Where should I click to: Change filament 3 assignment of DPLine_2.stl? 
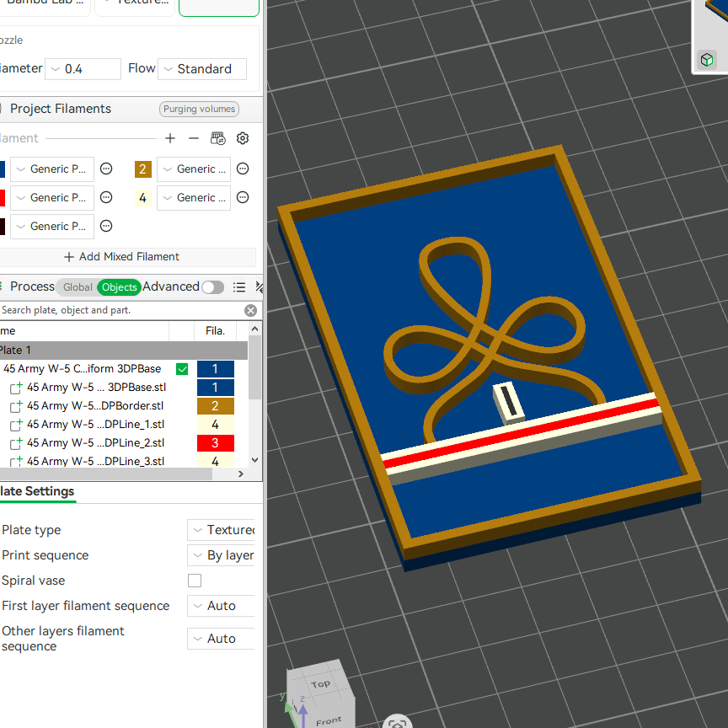tap(216, 443)
